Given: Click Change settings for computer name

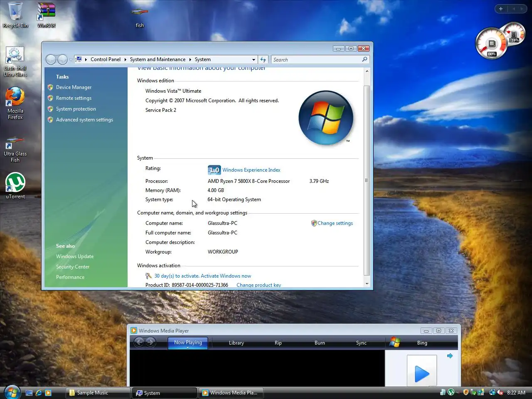Looking at the screenshot, I should tap(335, 223).
